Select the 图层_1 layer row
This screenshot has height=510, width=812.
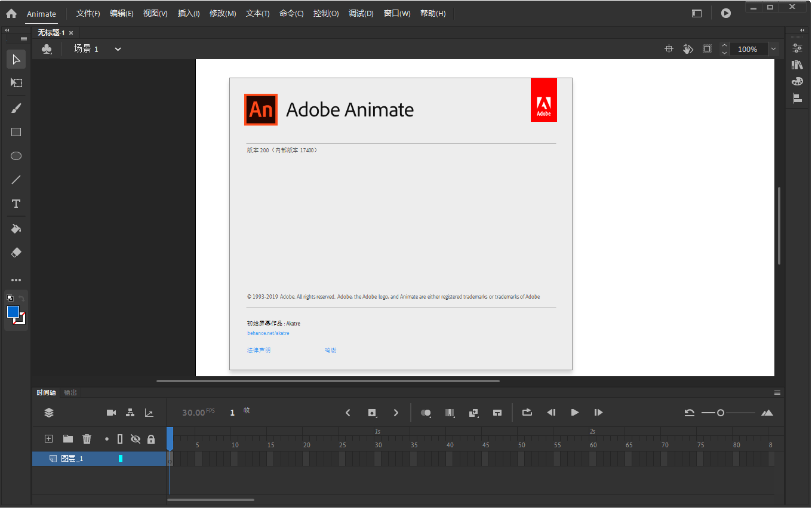(72, 459)
